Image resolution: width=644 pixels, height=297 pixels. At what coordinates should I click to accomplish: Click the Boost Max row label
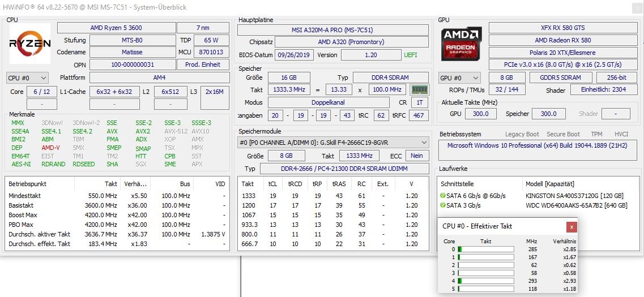[x=23, y=215]
